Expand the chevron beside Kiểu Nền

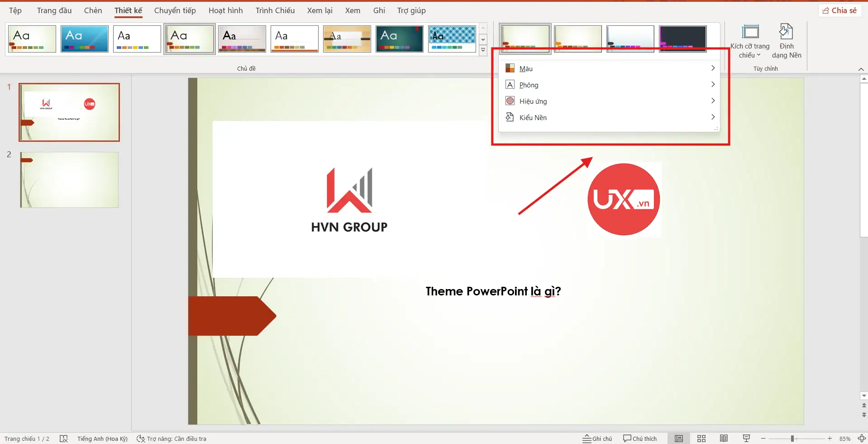713,117
